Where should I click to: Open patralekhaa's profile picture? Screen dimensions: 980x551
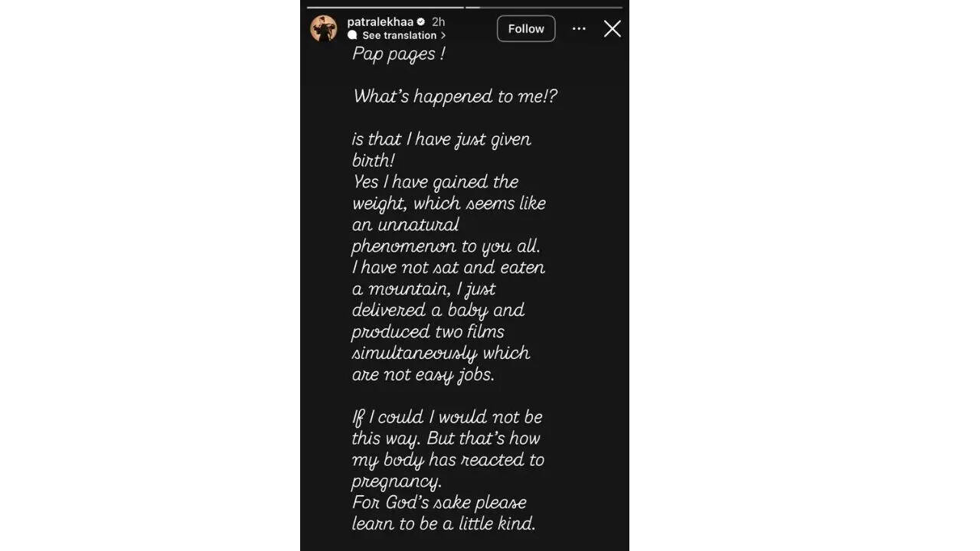coord(324,28)
